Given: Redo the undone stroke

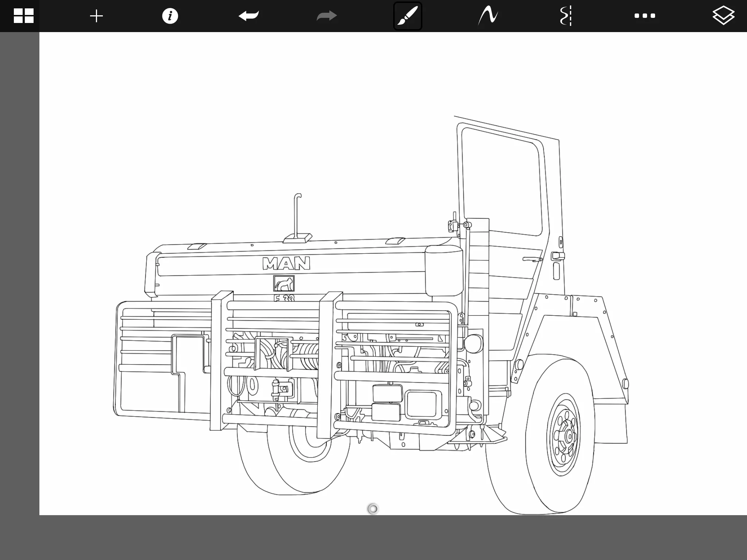Looking at the screenshot, I should (326, 16).
